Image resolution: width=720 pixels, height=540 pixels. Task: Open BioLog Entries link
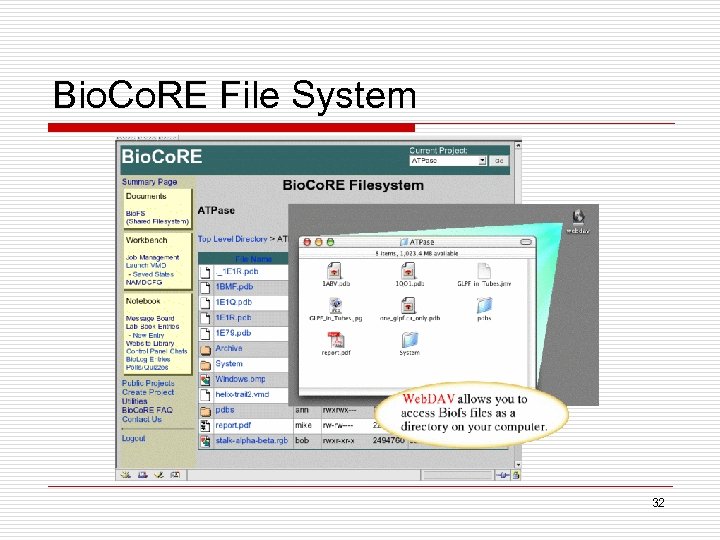(x=147, y=360)
